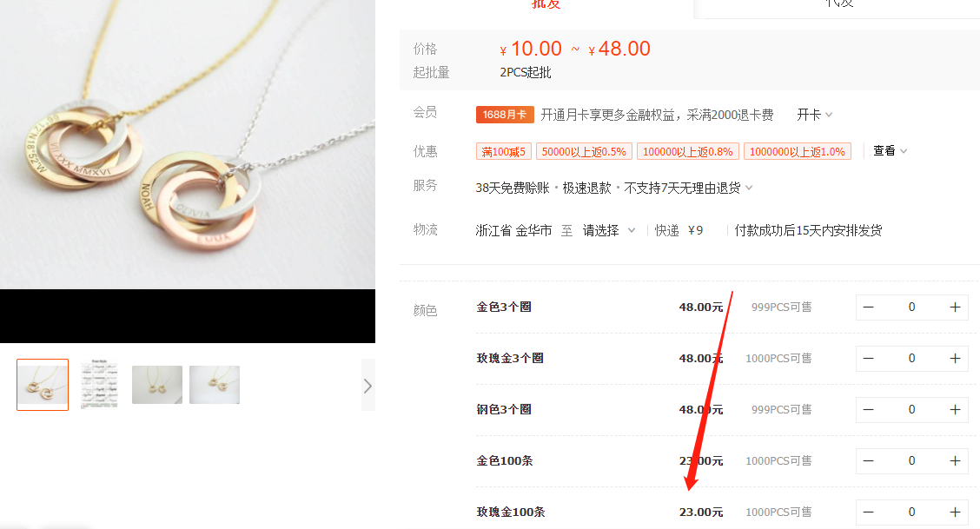Open the 请选择 destination dropdown
The width and height of the screenshot is (980, 529).
609,230
